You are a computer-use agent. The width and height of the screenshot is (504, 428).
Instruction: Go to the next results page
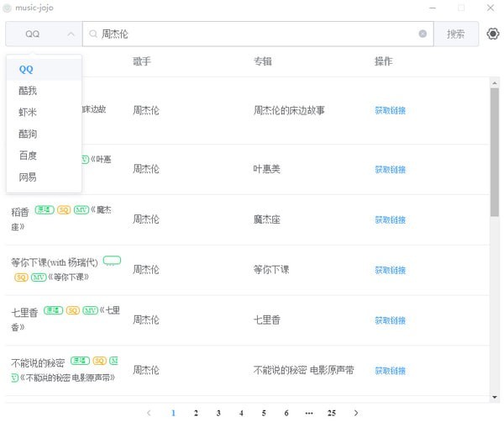pyautogui.click(x=356, y=413)
